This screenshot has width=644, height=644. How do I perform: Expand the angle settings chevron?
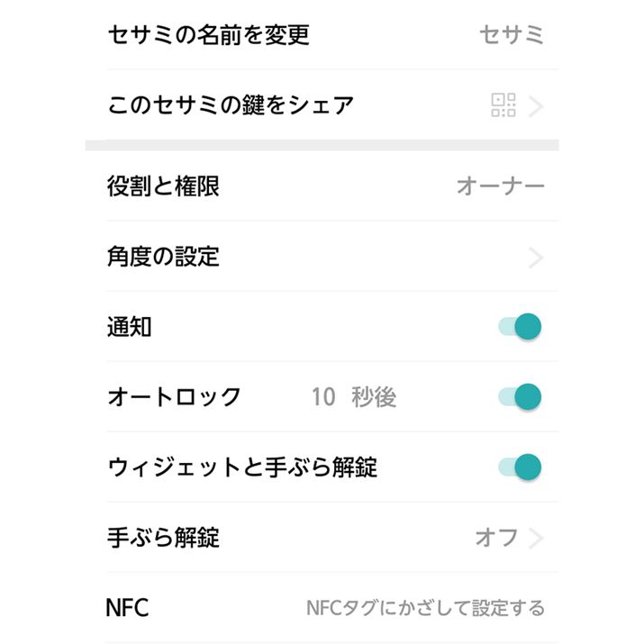tap(536, 259)
